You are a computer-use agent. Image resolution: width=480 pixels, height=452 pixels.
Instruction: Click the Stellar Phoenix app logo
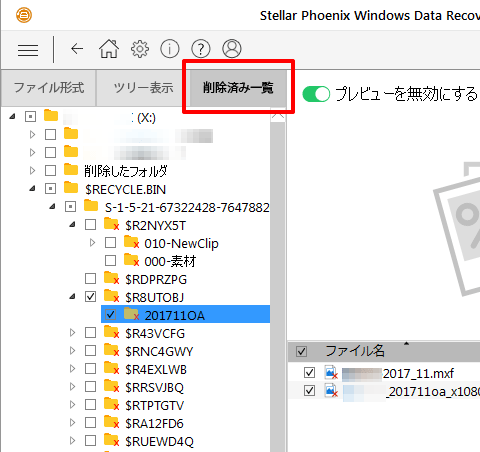click(24, 15)
